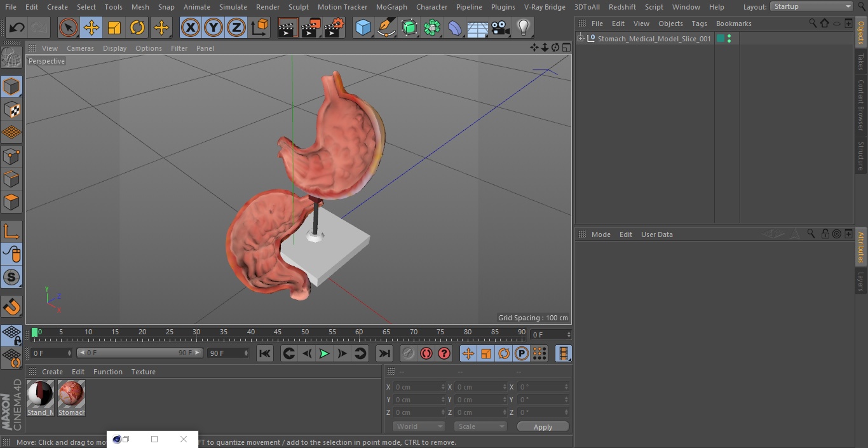The width and height of the screenshot is (868, 448).
Task: Add a Cube primitive object
Action: pos(363,27)
